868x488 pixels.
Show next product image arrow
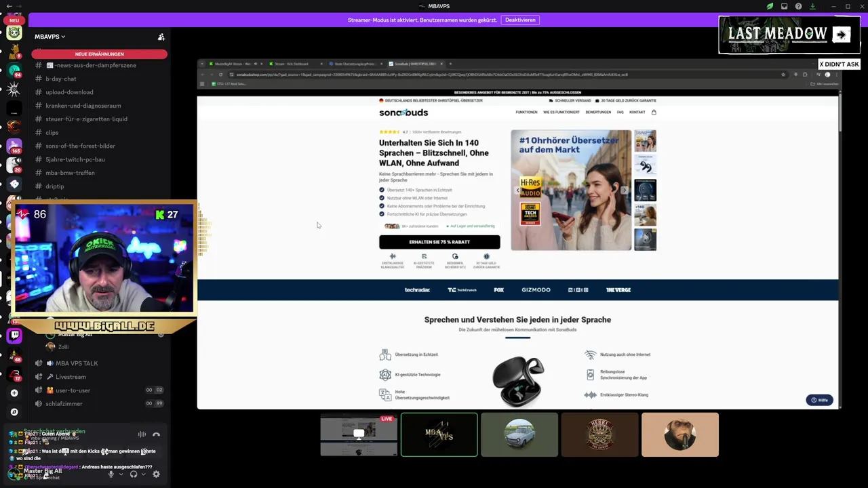click(x=625, y=190)
